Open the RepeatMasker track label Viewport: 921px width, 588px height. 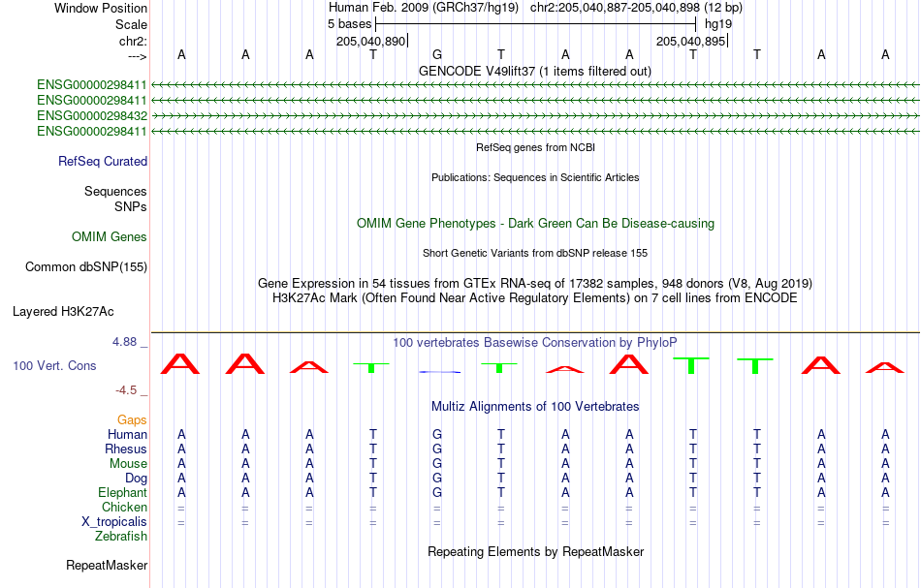(x=107, y=565)
